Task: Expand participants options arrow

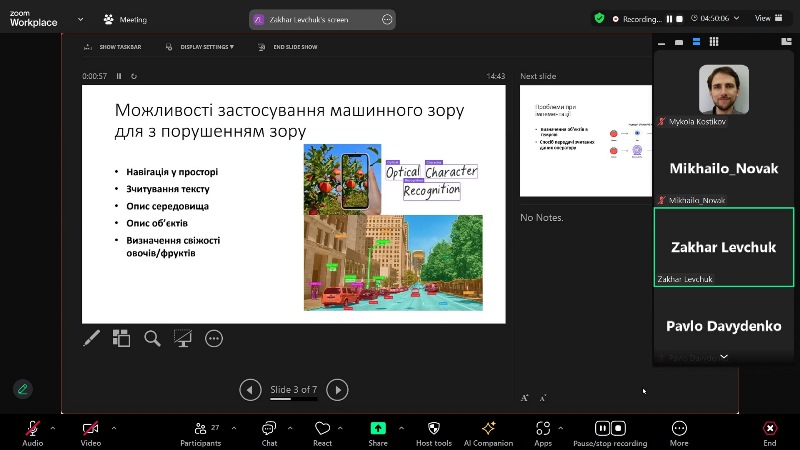Action: click(x=234, y=428)
